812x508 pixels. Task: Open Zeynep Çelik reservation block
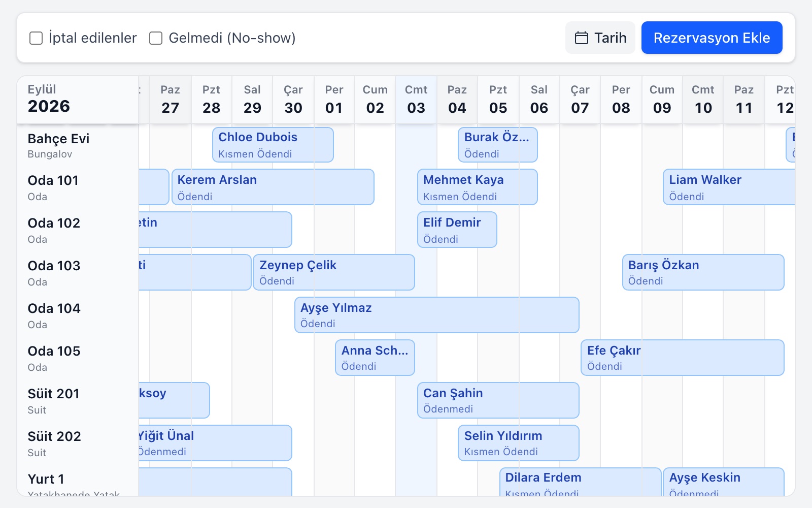point(334,272)
